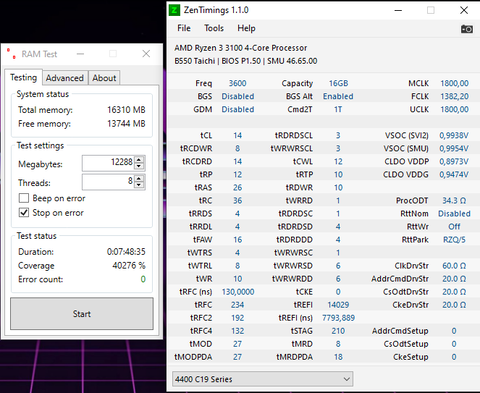Image resolution: width=480 pixels, height=393 pixels.
Task: Click the RttPark value RZQ/5
Action: point(454,239)
